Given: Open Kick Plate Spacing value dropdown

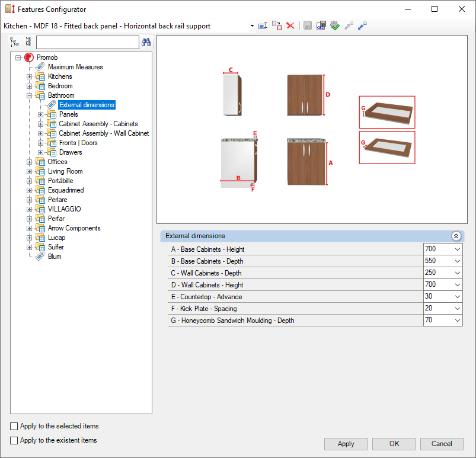Looking at the screenshot, I should pyautogui.click(x=458, y=309).
